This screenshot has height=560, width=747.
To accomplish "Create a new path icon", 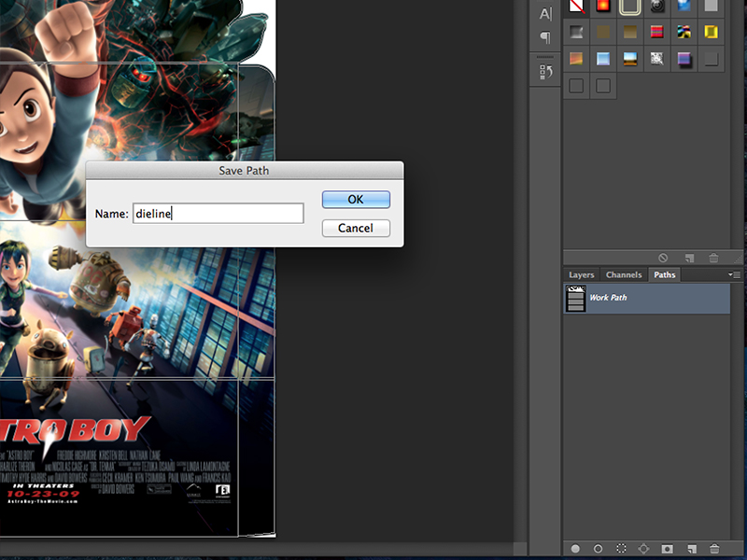I will coord(692,549).
